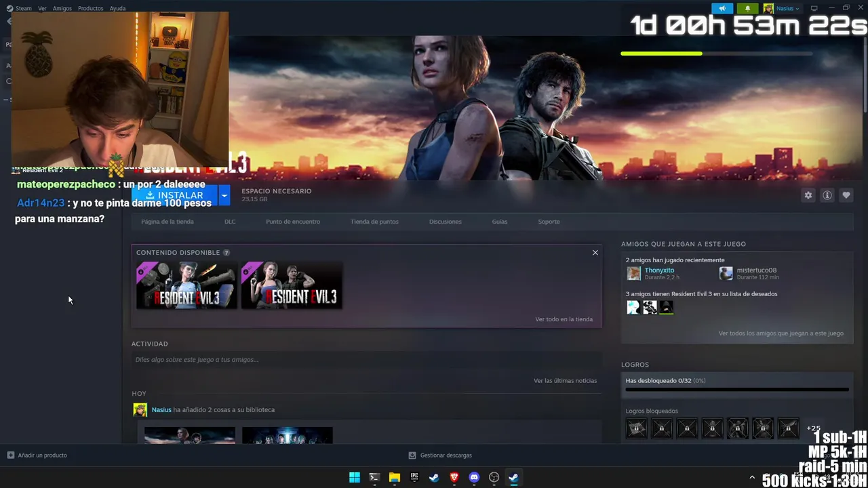Screen dimensions: 868x488
Task: Add game to favorites heart icon
Action: pyautogui.click(x=846, y=195)
